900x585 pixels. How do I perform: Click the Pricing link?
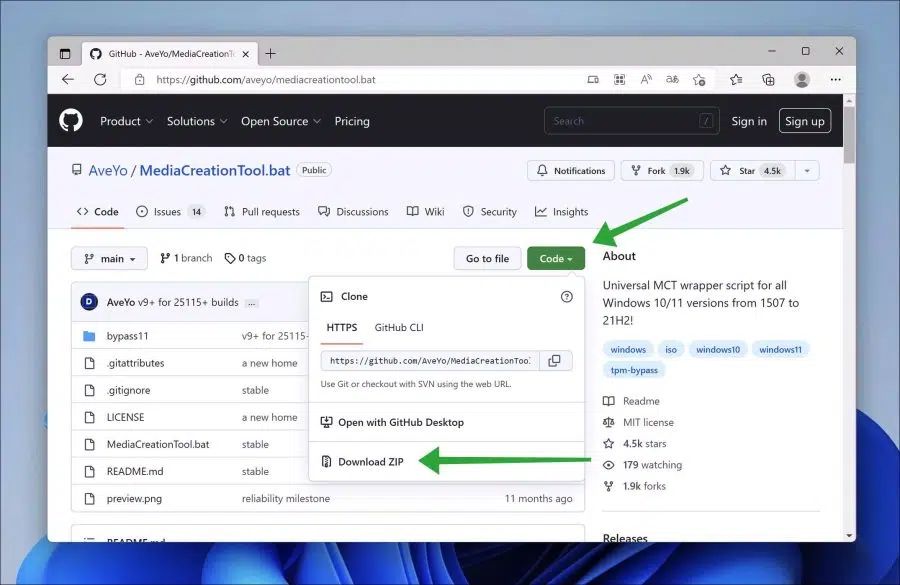(x=352, y=121)
